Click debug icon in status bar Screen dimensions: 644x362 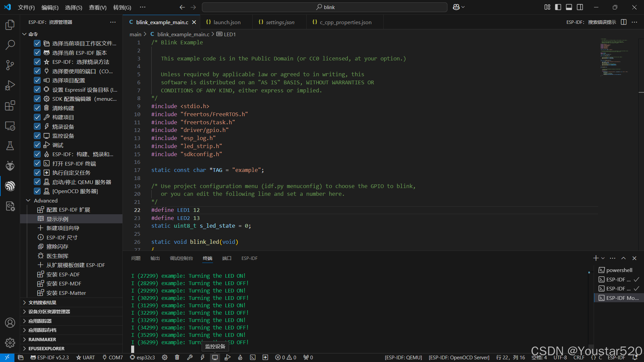[x=227, y=357]
